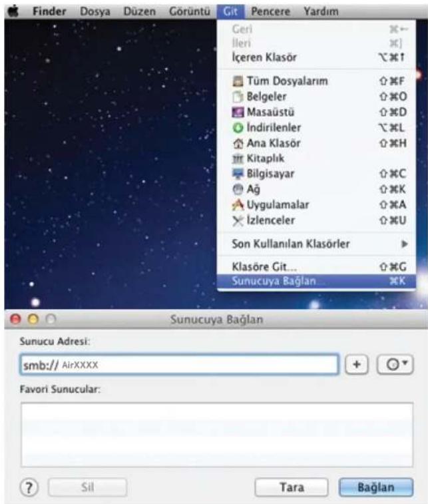Viewport: 428px width, 504px height.
Task: Choose Klasöre Git menu entry
Action: click(x=316, y=266)
